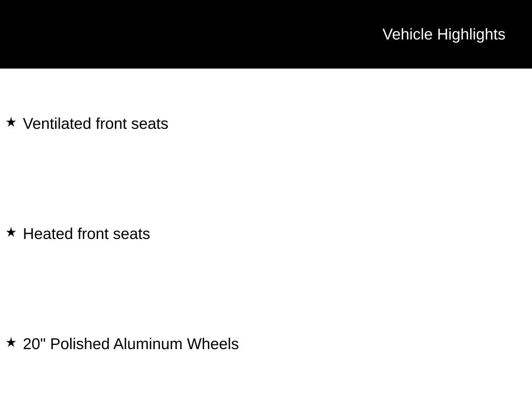The height and width of the screenshot is (399, 532).
Task: Select the Heated front seats highlight
Action: point(86,234)
